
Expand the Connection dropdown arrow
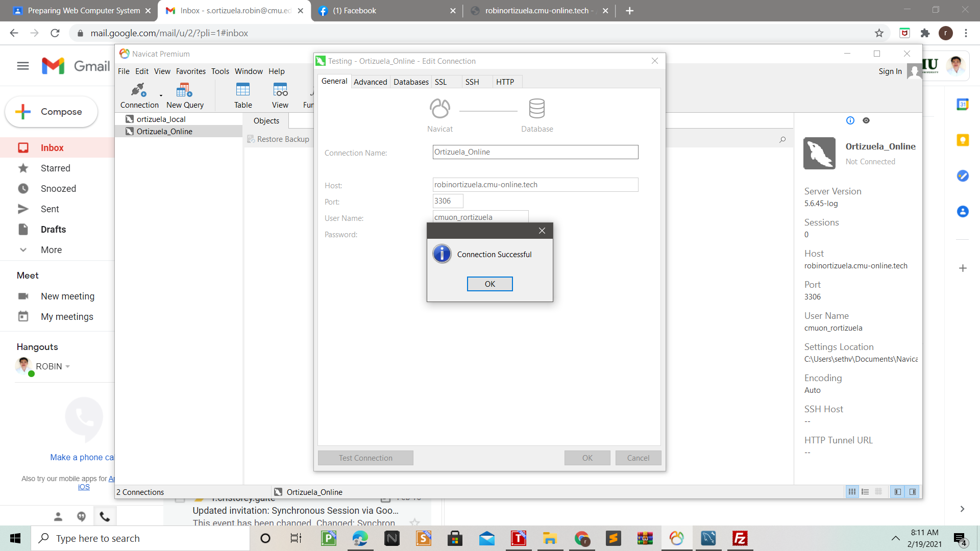[x=161, y=95]
